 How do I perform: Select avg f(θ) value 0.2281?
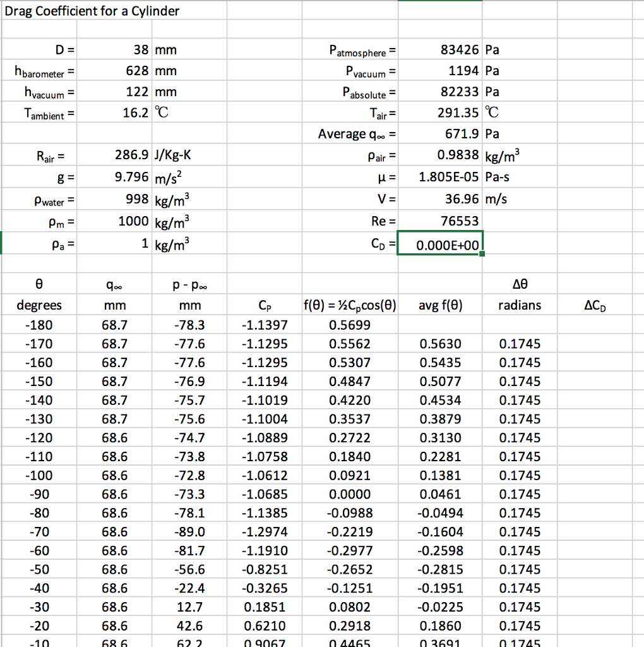click(440, 456)
